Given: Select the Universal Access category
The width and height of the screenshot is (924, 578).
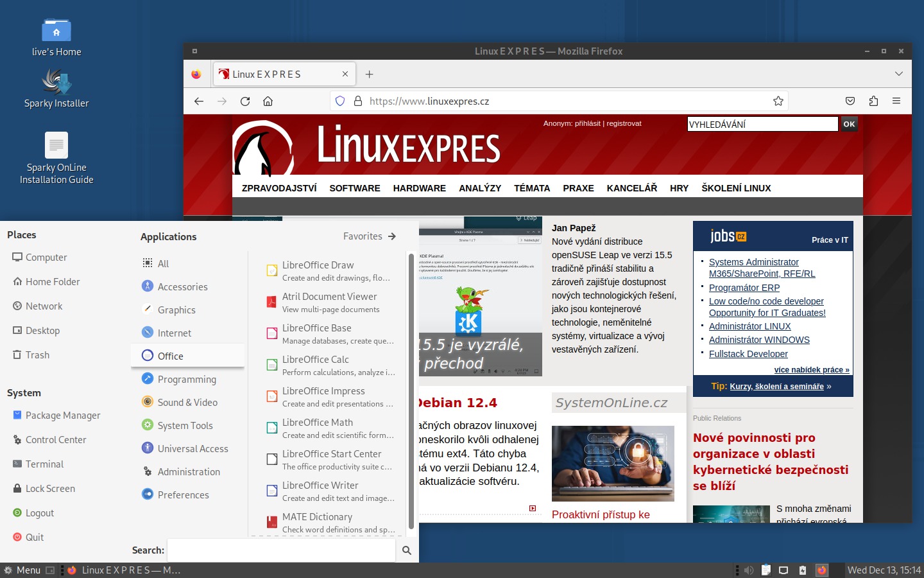Looking at the screenshot, I should pos(187,448).
